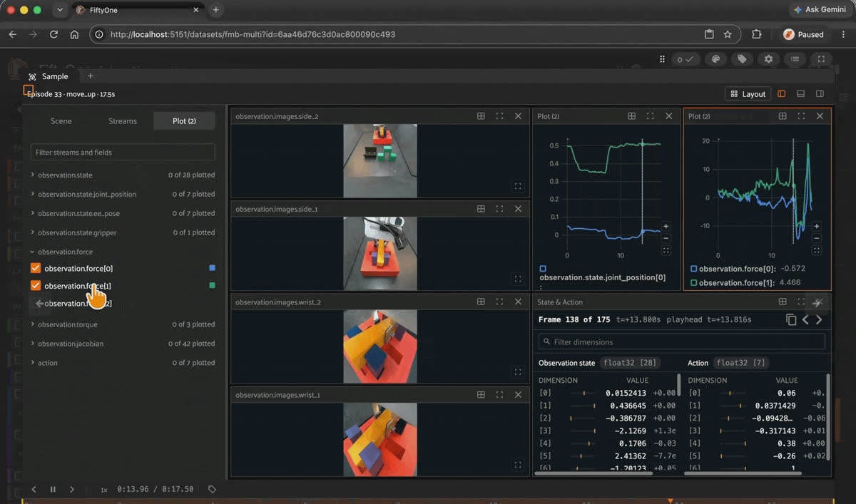Pause the playback
Screen dimensions: 856x504
point(53,490)
